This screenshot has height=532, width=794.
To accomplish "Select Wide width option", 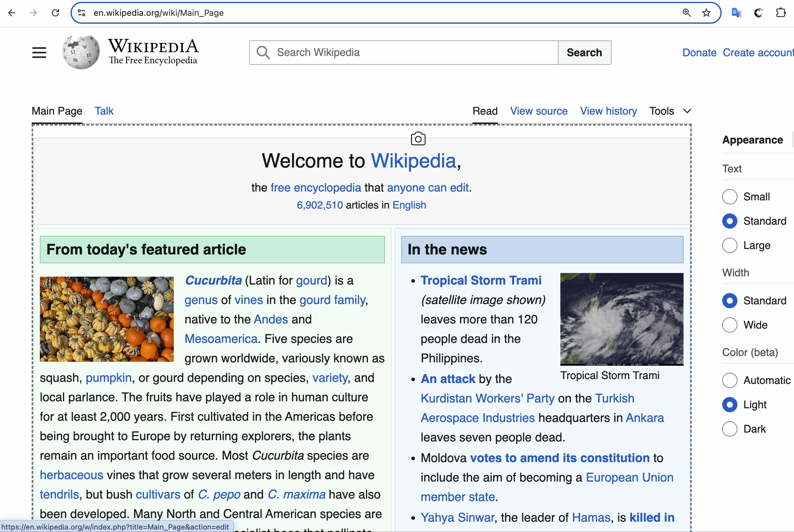I will pos(730,325).
